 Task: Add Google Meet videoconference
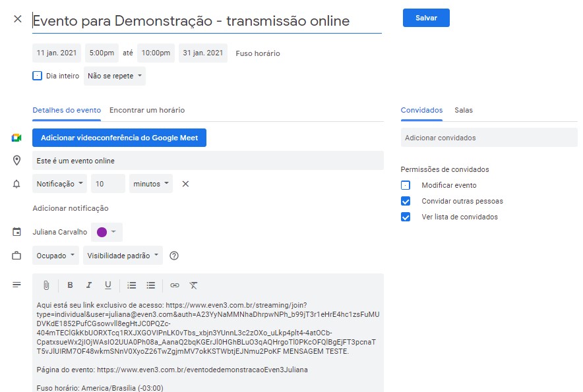[x=119, y=138]
